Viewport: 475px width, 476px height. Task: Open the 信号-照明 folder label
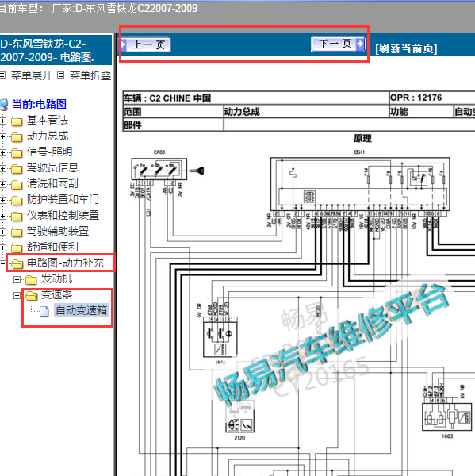pyautogui.click(x=50, y=152)
